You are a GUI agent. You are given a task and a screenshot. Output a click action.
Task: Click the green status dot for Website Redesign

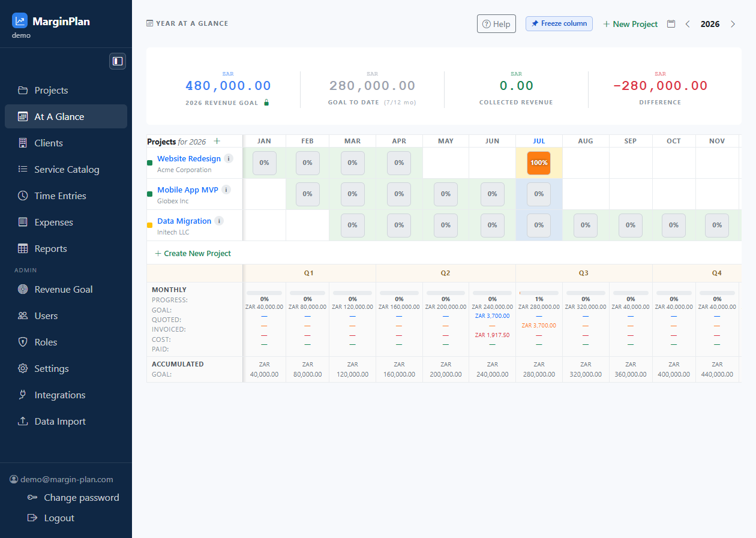click(x=150, y=163)
